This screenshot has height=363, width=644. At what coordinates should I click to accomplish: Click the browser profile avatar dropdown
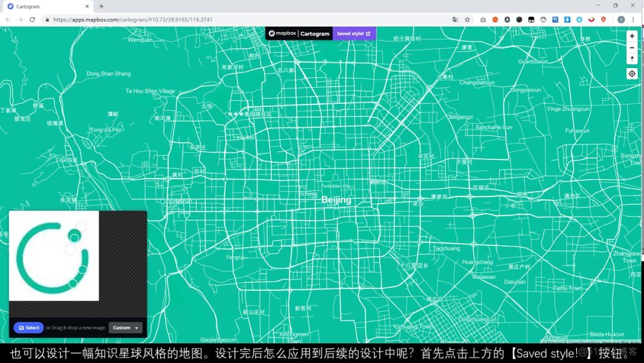tap(621, 19)
